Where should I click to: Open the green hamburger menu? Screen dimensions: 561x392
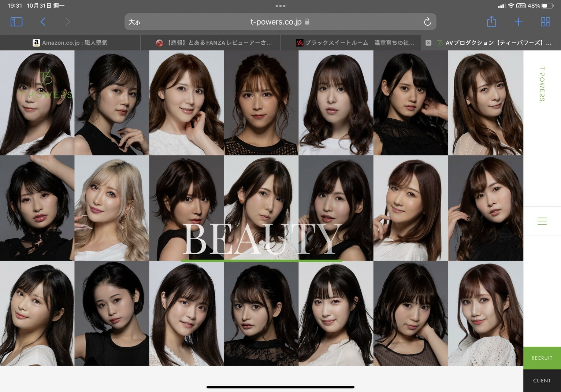pos(542,221)
